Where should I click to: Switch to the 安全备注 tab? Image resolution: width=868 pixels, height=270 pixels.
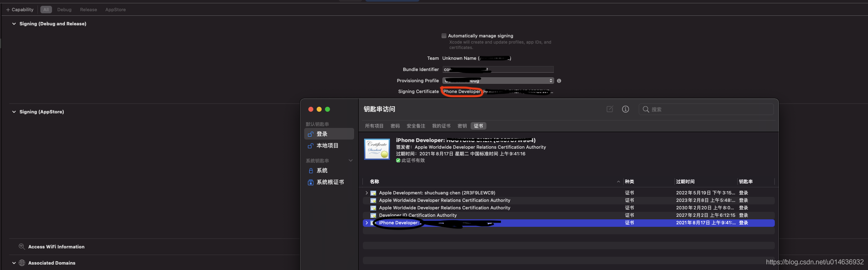coord(416,126)
